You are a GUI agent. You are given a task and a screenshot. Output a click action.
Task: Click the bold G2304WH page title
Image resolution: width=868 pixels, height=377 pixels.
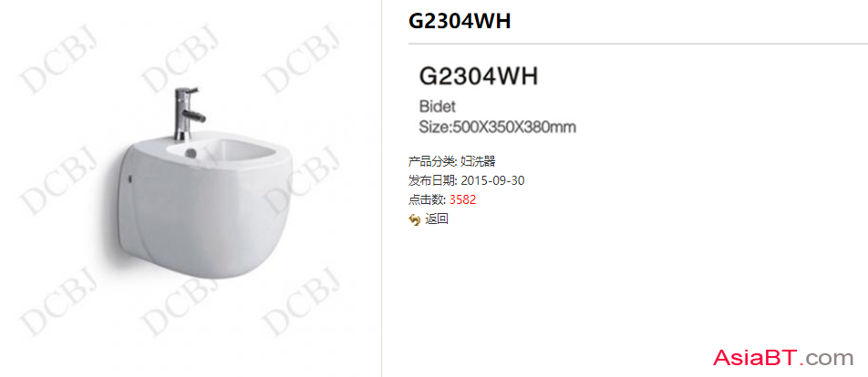pos(460,21)
